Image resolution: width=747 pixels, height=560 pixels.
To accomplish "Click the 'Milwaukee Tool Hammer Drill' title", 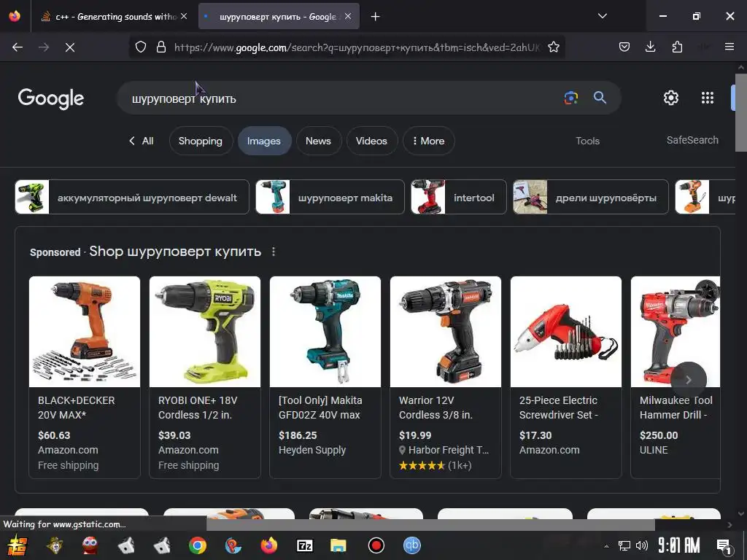I will pos(676,408).
